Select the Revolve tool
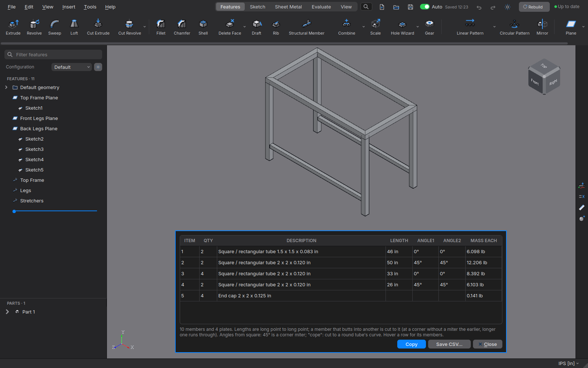Image resolution: width=588 pixels, height=368 pixels. 34,28
